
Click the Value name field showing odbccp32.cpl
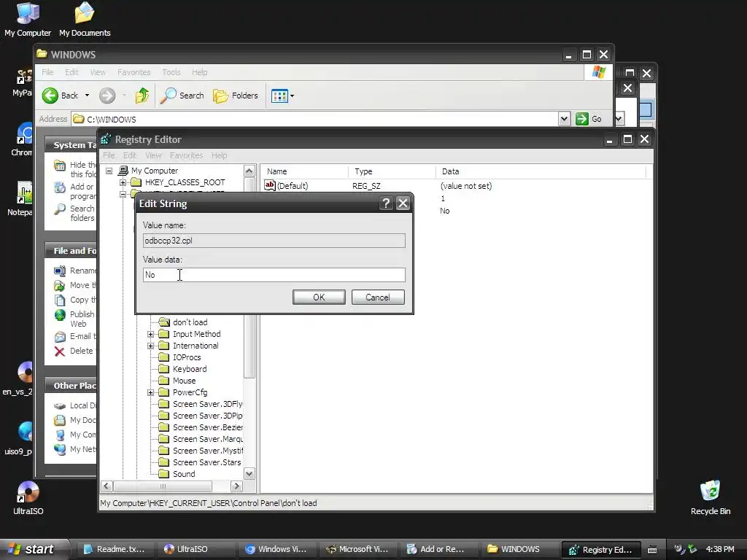click(274, 241)
